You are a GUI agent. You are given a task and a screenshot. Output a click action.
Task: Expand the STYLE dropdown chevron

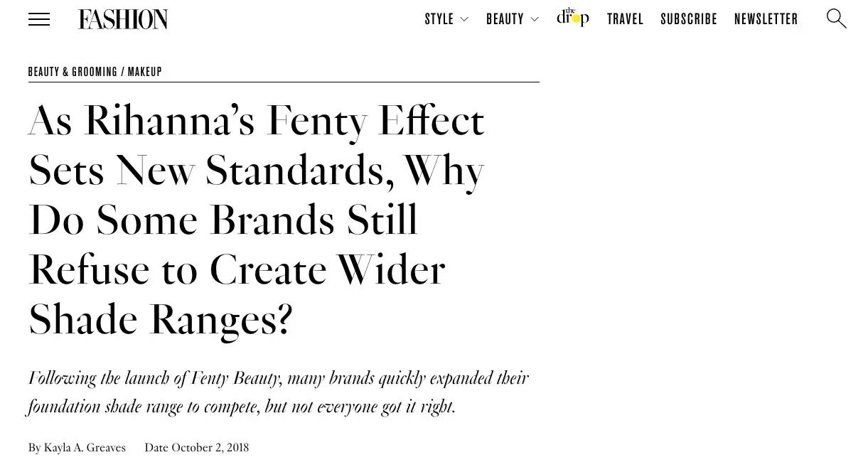[x=464, y=20]
